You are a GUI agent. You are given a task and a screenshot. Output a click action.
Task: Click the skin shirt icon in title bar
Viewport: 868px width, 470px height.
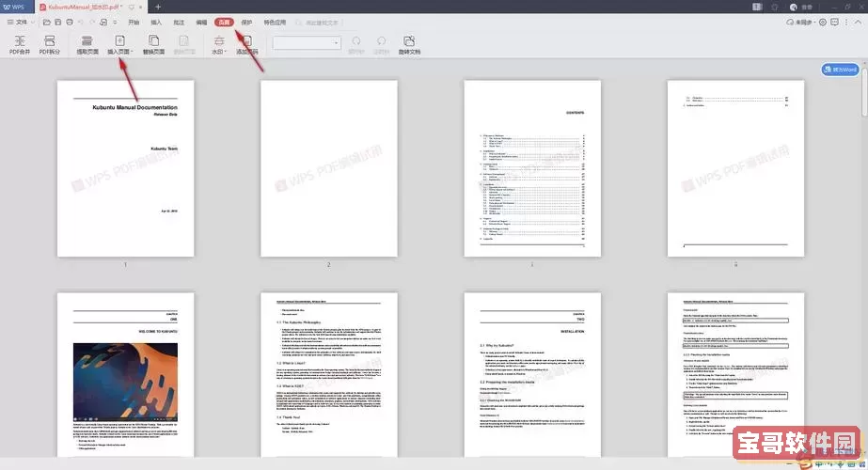click(x=775, y=7)
